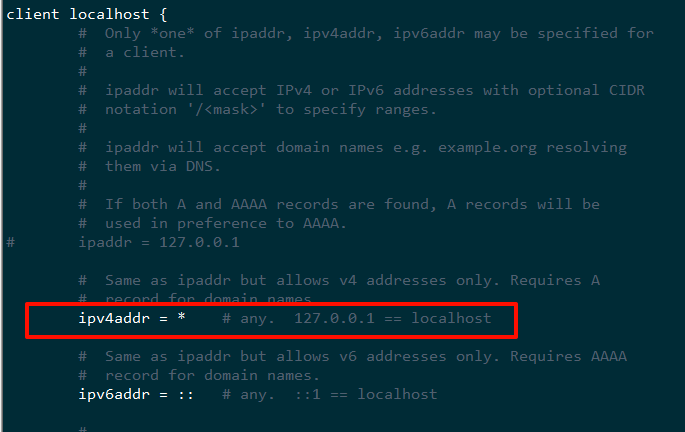The width and height of the screenshot is (685, 432).
Task: Click the opening curly brace after localhost
Action: pyautogui.click(x=163, y=14)
